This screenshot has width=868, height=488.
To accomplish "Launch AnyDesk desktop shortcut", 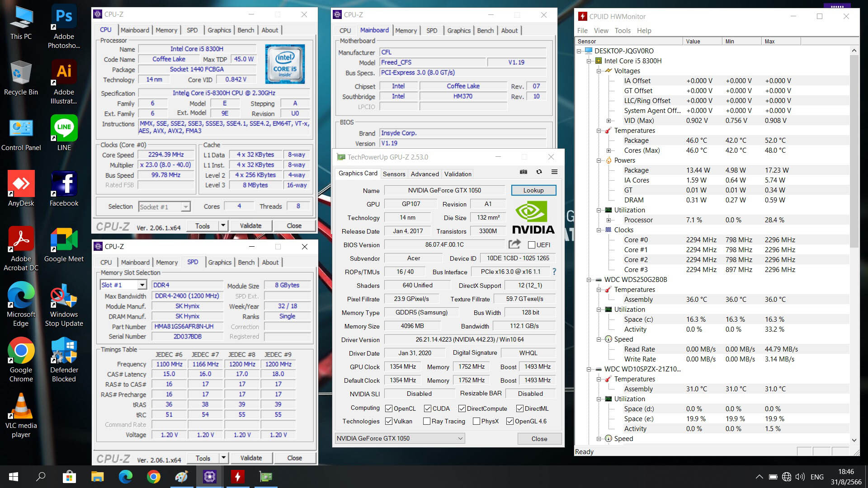I will [21, 189].
